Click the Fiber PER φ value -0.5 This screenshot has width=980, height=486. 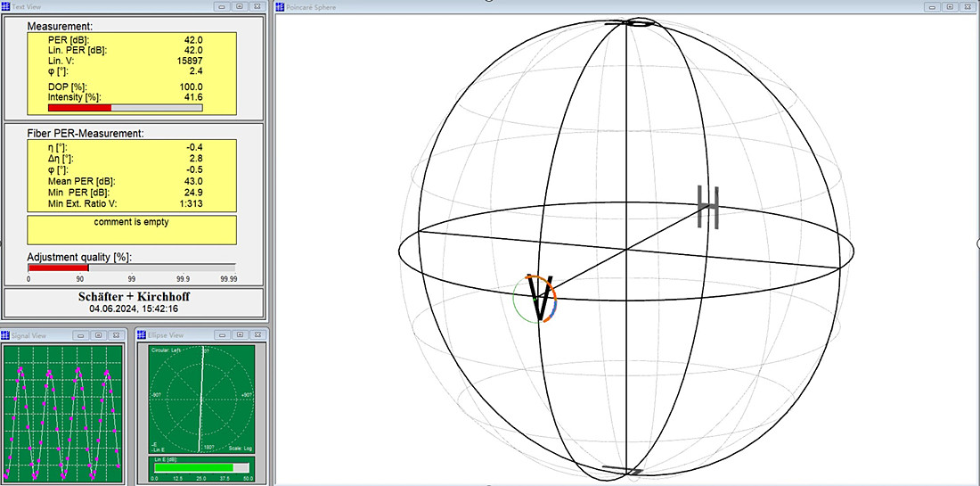194,169
